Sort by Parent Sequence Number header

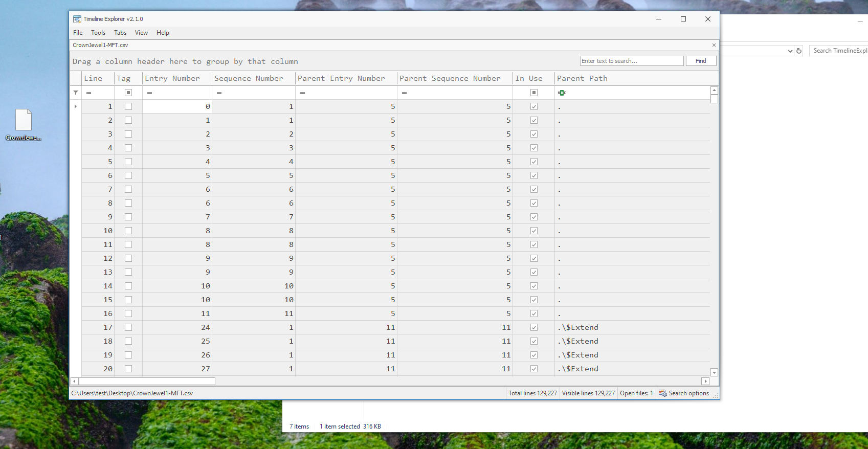coord(455,78)
